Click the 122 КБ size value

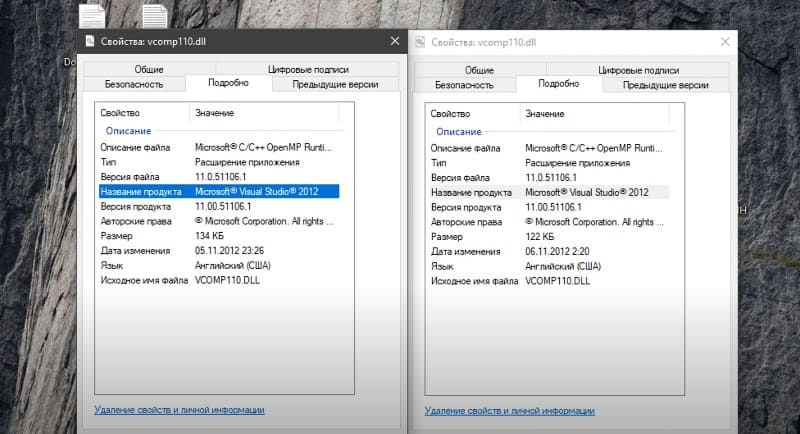[539, 237]
